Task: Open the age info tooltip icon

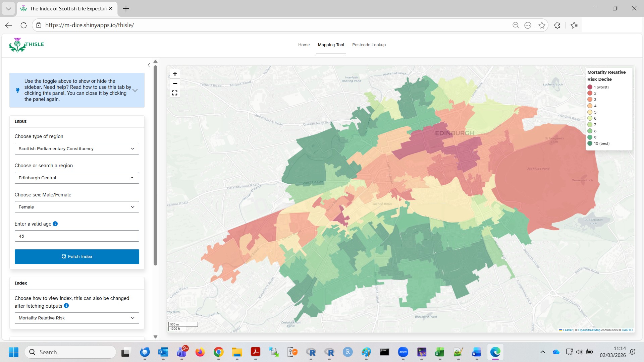Action: [x=55, y=224]
